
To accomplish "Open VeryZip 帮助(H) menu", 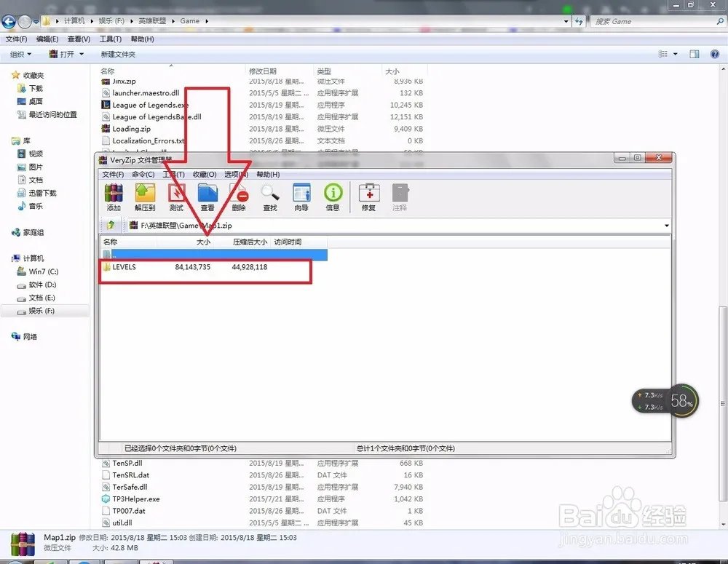I will point(268,174).
